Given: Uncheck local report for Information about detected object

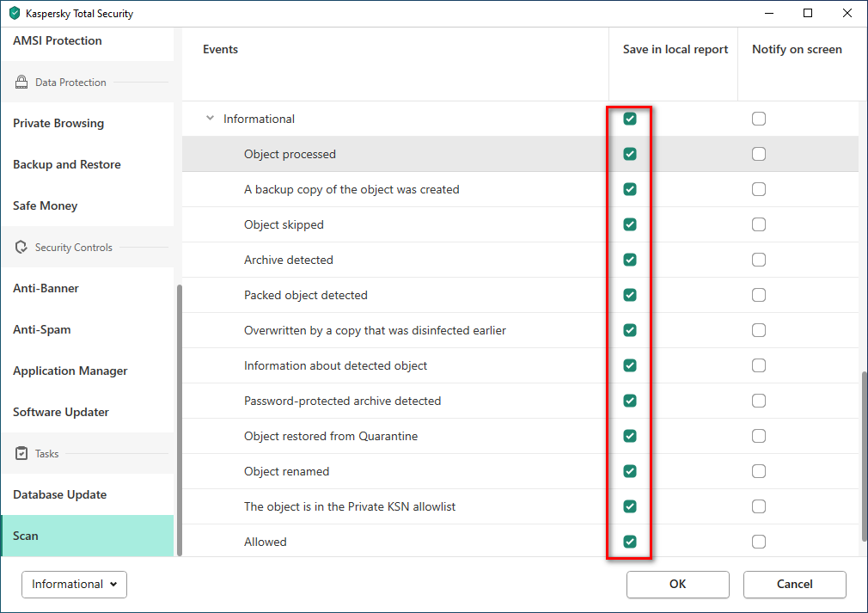Looking at the screenshot, I should click(x=629, y=365).
